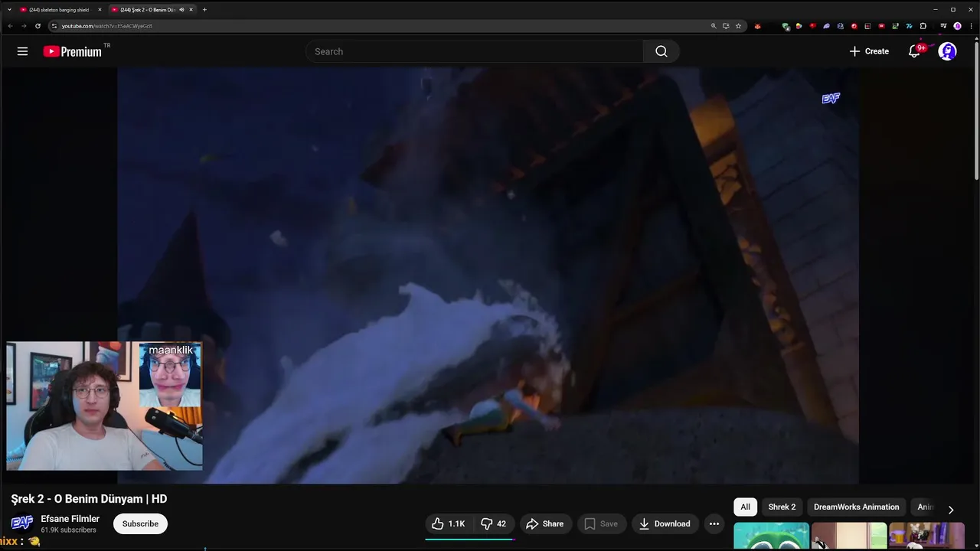
Task: Focus the YouTube Search field
Action: pos(475,51)
